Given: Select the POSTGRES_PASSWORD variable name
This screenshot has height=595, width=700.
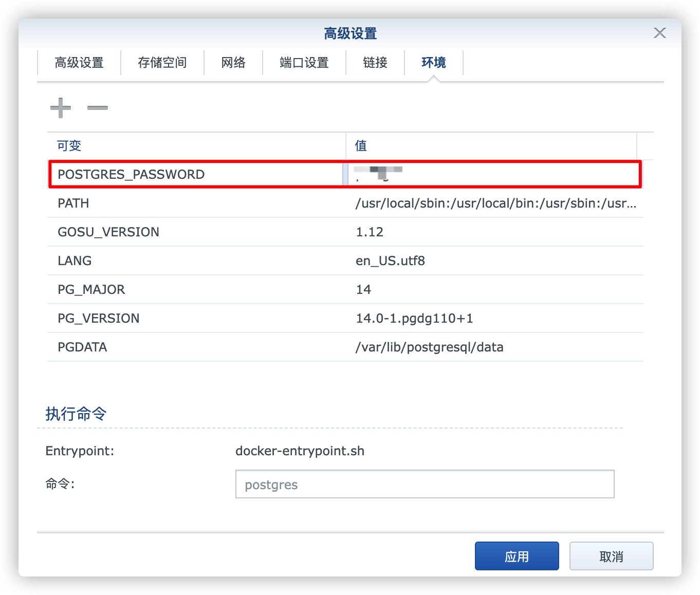Looking at the screenshot, I should point(131,175).
